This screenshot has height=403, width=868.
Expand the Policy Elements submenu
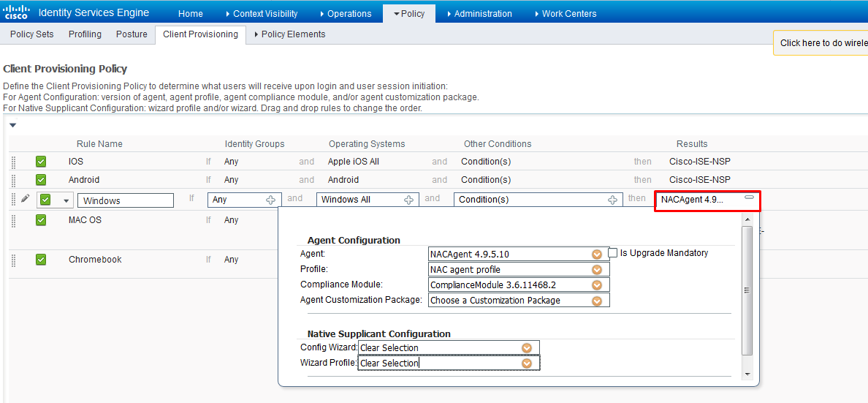pyautogui.click(x=289, y=34)
